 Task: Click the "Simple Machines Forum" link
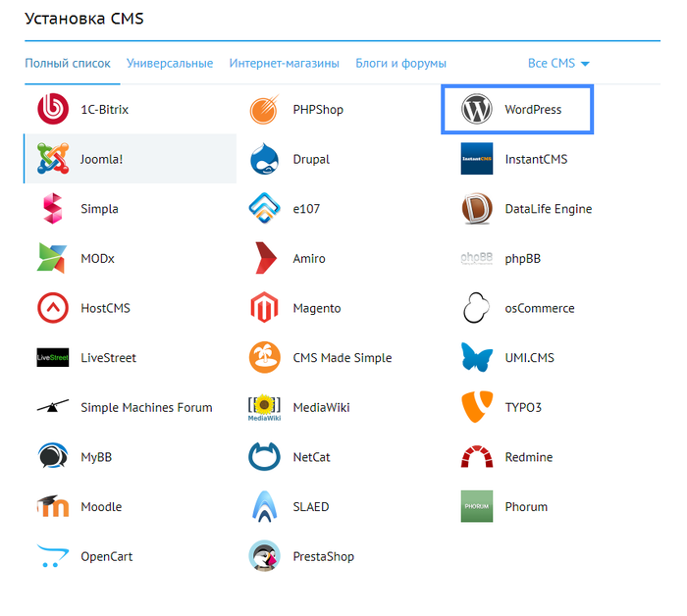click(146, 408)
